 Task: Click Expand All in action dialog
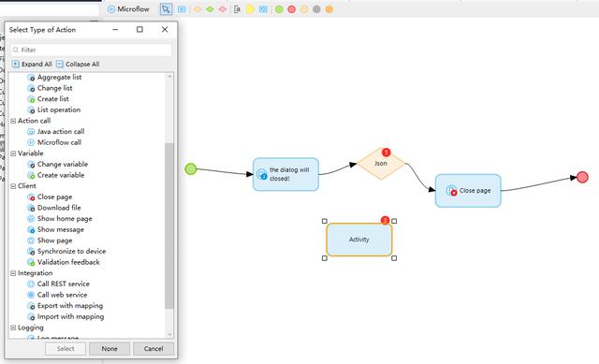tap(32, 65)
